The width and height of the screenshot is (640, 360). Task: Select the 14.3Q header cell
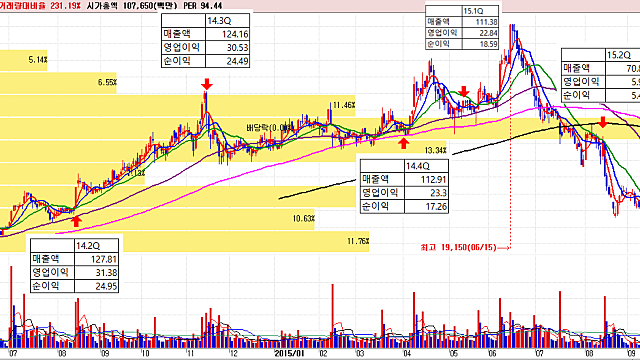(x=227, y=20)
